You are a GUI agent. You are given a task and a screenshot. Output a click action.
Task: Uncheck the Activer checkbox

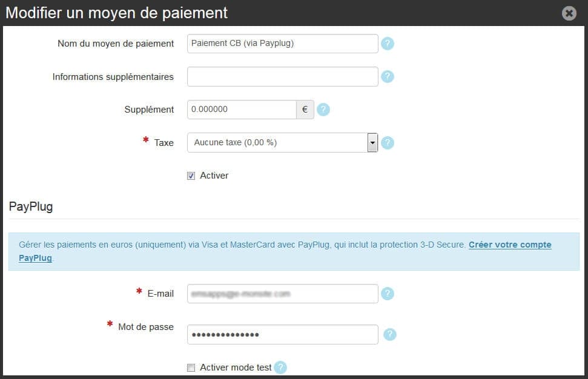(191, 176)
